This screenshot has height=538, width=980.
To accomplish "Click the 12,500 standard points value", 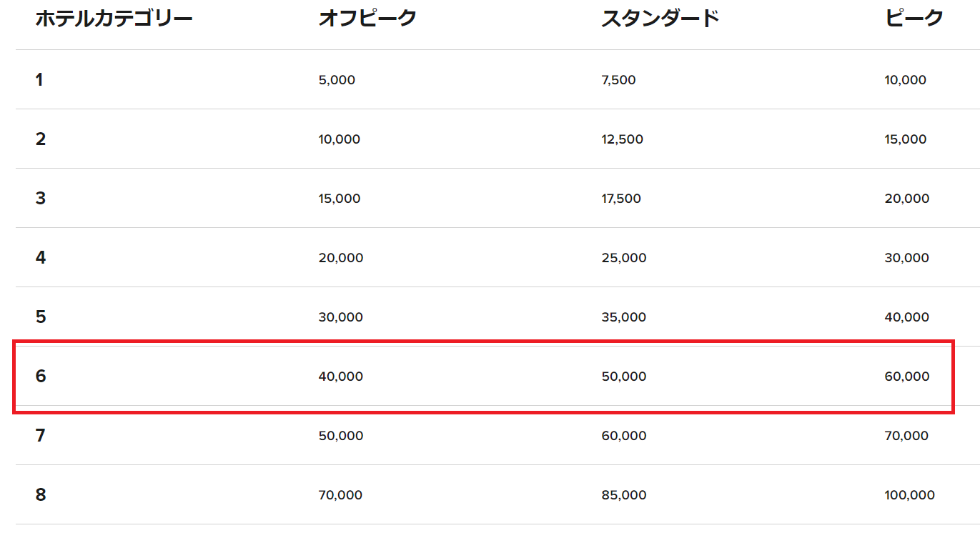I will pos(622,139).
